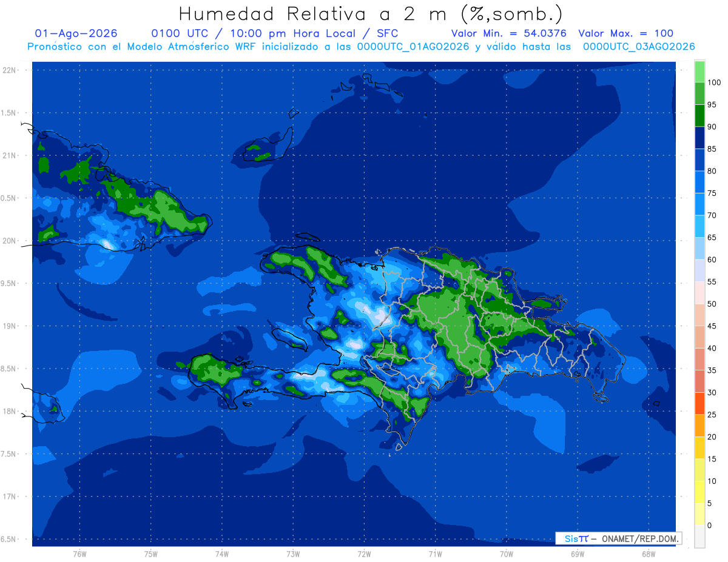Image resolution: width=728 pixels, height=562 pixels.
Task: Click "Valor Max. = 100" text
Action: pyautogui.click(x=626, y=33)
